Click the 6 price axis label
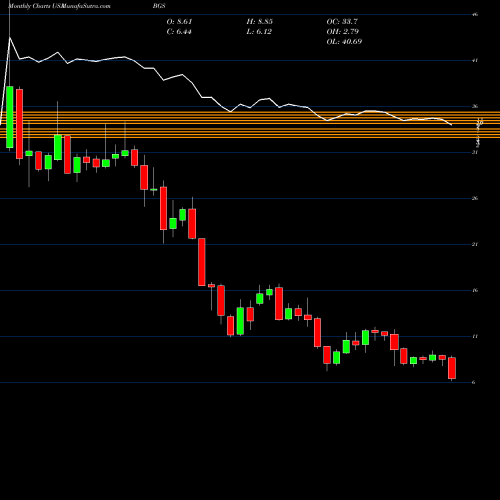Viewport: 500px width, 500px height. click(x=474, y=382)
